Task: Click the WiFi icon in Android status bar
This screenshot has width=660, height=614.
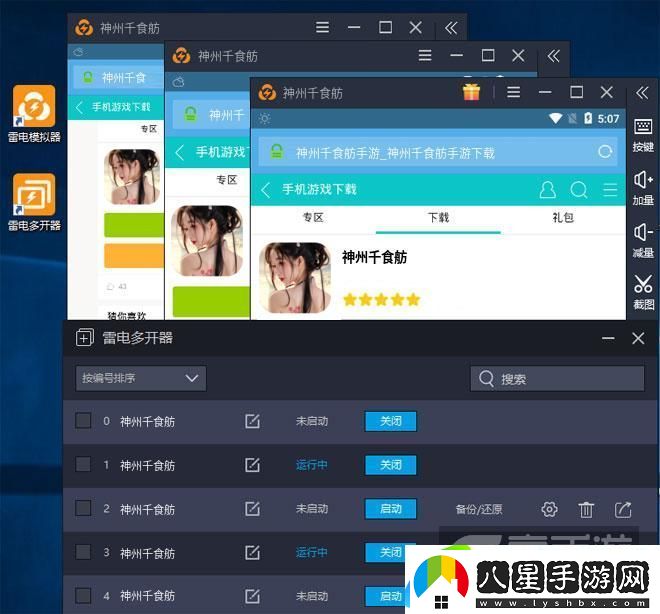Action: pyautogui.click(x=556, y=119)
